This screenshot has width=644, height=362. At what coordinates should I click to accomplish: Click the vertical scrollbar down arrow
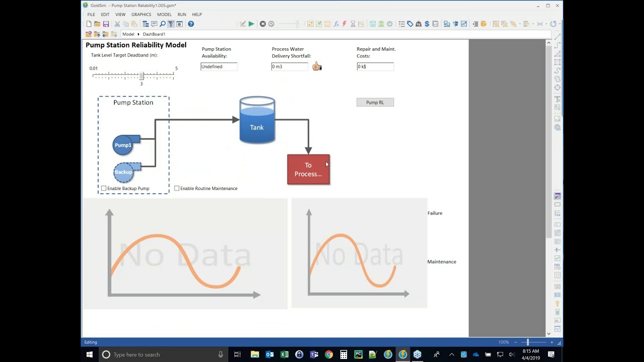coord(548,333)
